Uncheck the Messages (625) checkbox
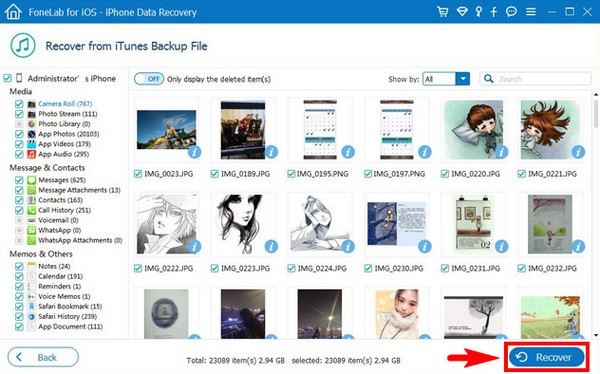Image resolution: width=600 pixels, height=374 pixels. click(x=19, y=180)
